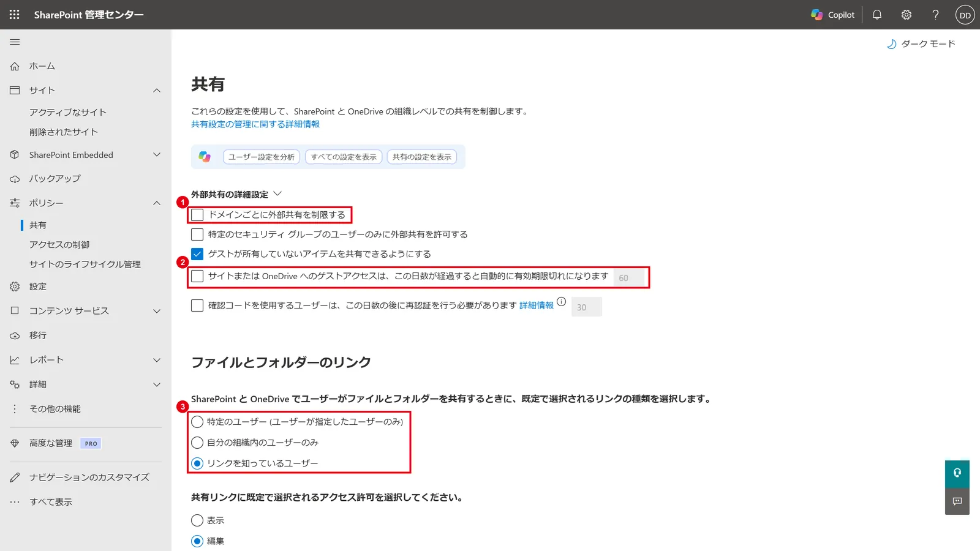Open the help question mark icon
This screenshot has width=980, height=551.
(935, 15)
